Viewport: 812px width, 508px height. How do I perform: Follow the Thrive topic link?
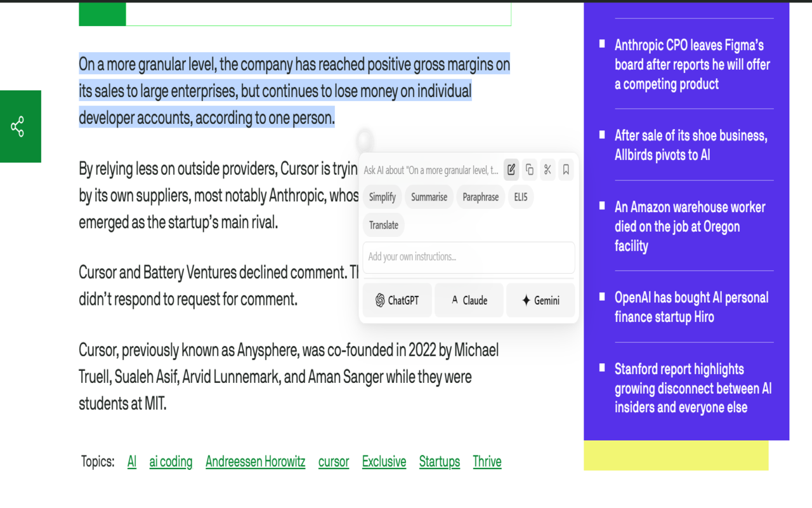point(487,462)
